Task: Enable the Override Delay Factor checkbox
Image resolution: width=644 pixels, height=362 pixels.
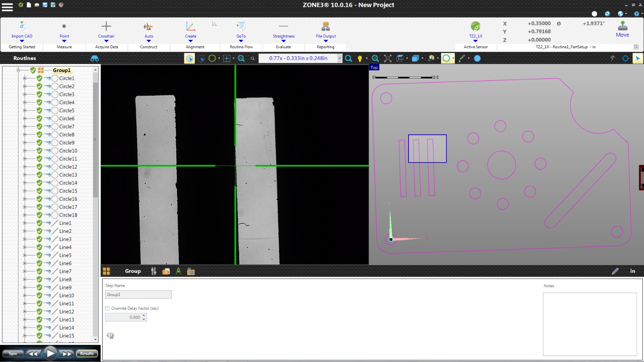Action: pos(107,308)
